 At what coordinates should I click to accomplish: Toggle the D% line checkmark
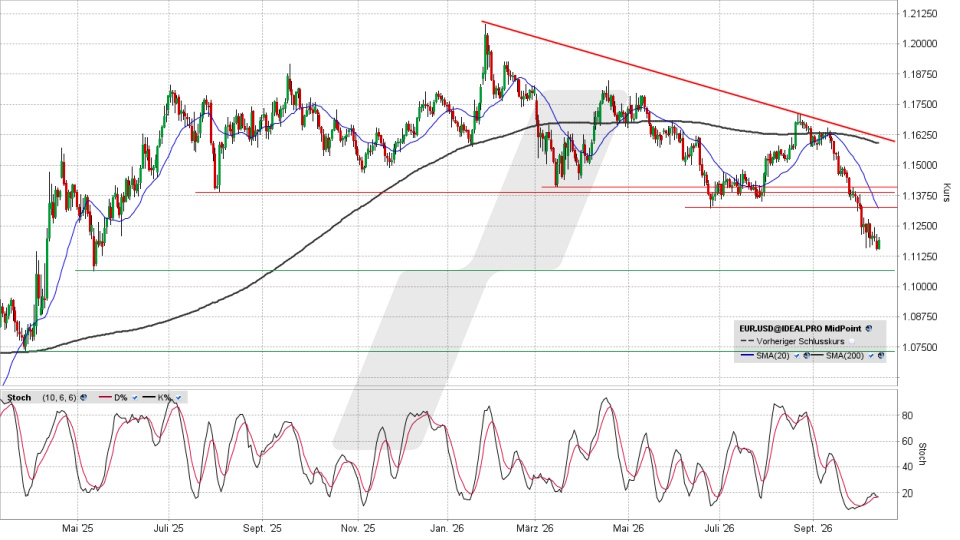pyautogui.click(x=135, y=398)
